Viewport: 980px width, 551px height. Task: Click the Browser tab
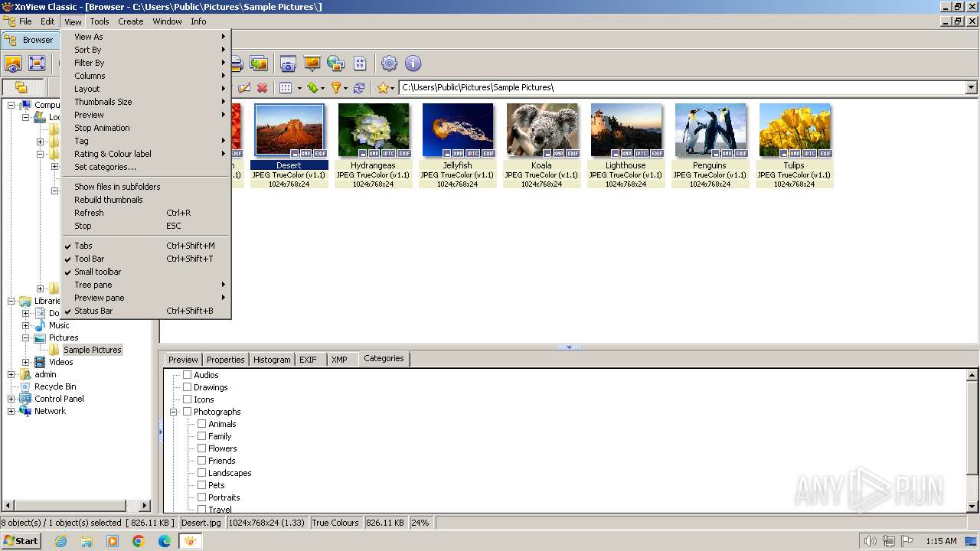point(29,40)
